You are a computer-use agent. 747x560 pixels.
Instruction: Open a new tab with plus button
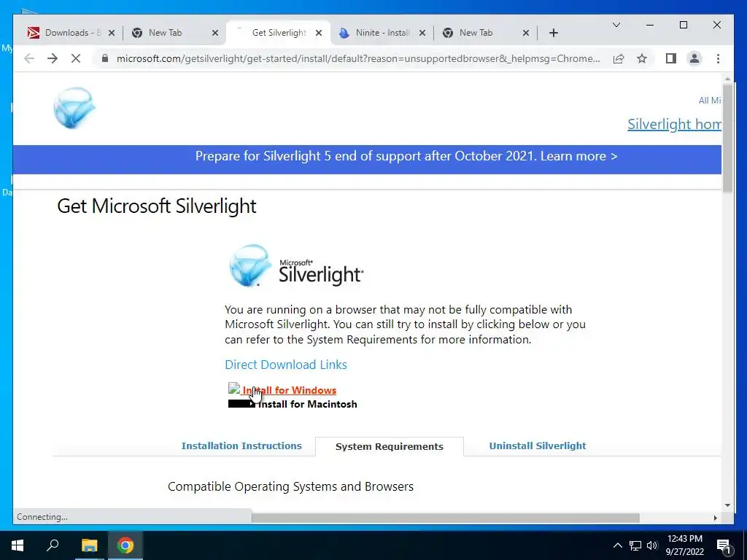coord(553,33)
